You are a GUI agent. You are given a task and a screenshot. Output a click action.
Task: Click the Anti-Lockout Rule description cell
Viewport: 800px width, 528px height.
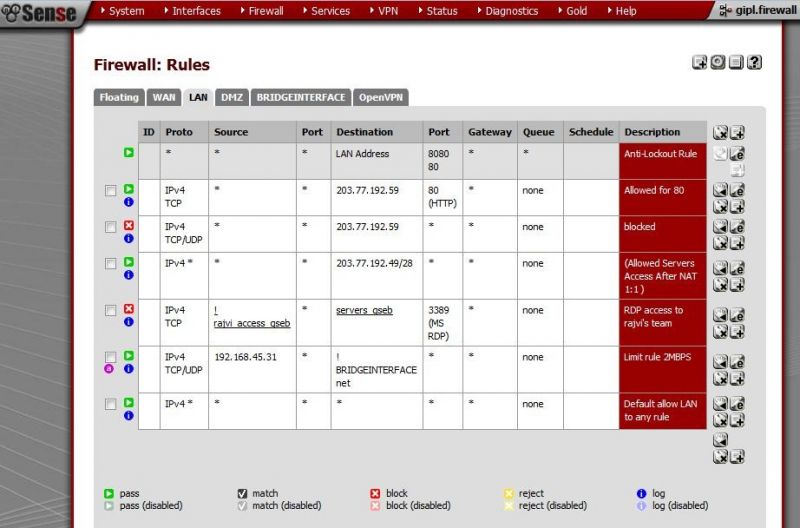[662, 161]
